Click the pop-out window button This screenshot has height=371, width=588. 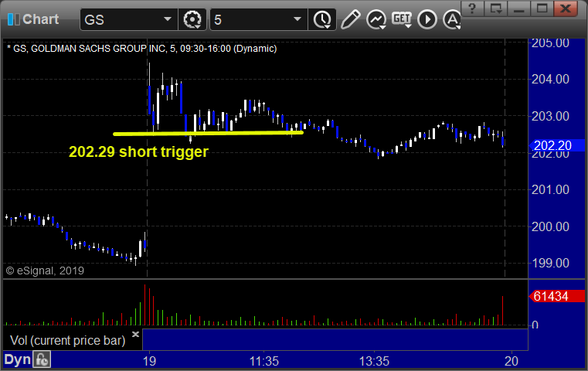pos(496,9)
